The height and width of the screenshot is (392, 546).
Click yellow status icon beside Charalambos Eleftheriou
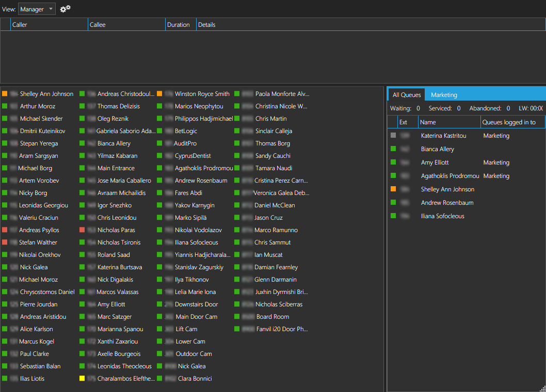(82, 379)
